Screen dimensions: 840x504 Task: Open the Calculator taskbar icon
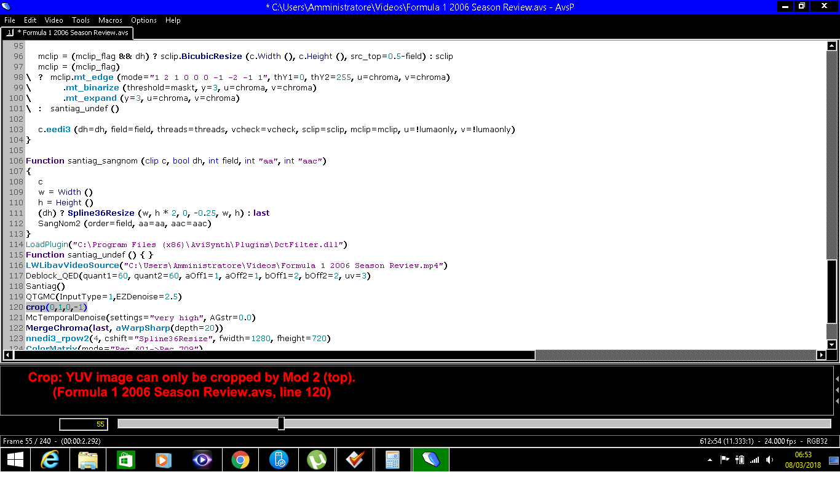point(392,460)
